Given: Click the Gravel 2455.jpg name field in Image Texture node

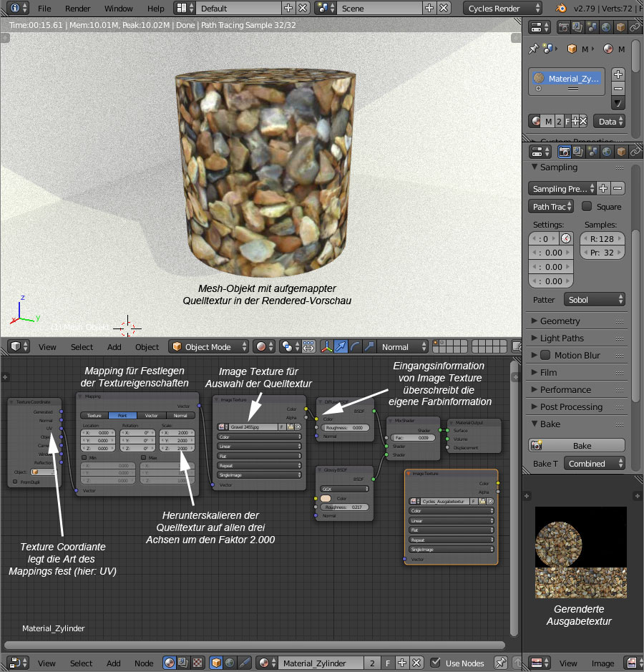Looking at the screenshot, I should tap(253, 427).
